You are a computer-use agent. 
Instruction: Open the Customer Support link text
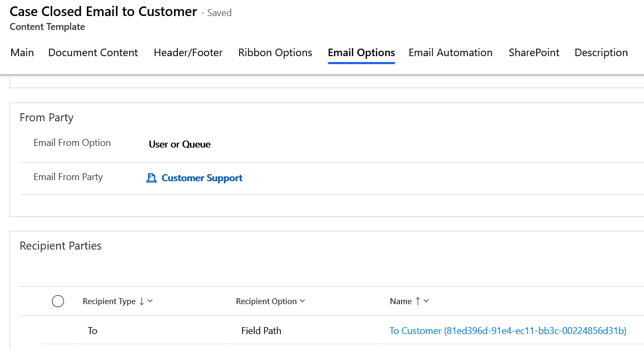pyautogui.click(x=202, y=178)
